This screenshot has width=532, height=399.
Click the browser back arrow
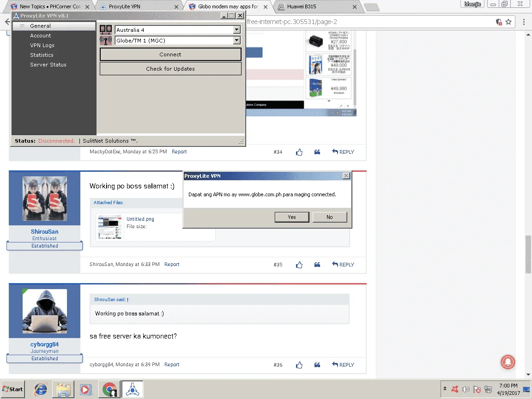(7, 22)
